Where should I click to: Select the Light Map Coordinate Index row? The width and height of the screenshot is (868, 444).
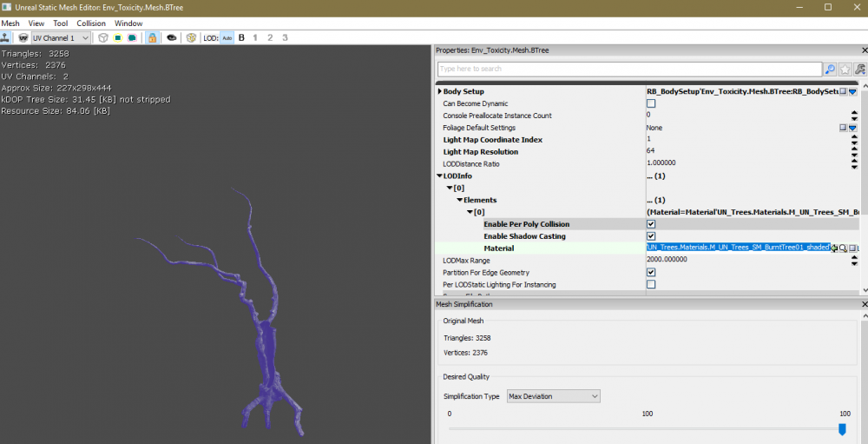tap(648, 140)
